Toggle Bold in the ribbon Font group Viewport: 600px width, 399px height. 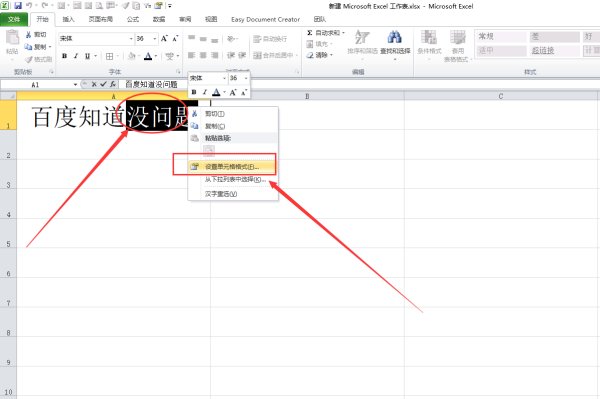(x=65, y=56)
